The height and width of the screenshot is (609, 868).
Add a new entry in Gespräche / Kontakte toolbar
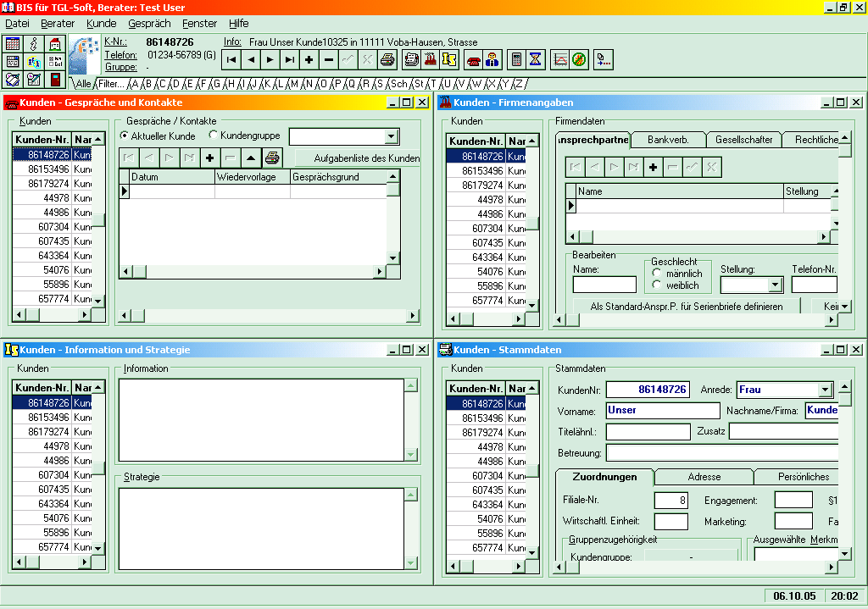(210, 158)
